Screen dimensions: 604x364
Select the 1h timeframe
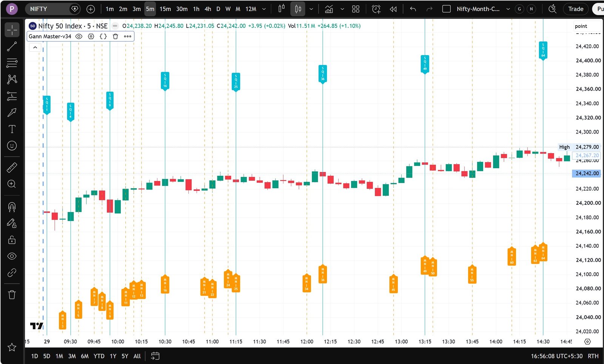[196, 9]
